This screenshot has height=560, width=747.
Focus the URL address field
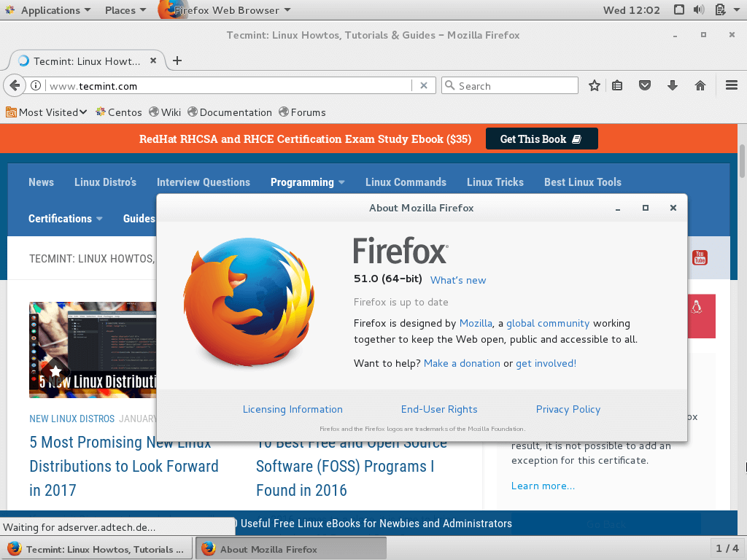228,86
